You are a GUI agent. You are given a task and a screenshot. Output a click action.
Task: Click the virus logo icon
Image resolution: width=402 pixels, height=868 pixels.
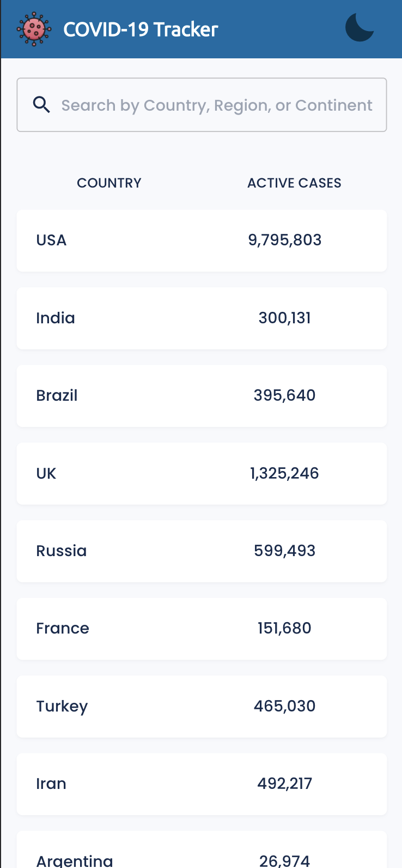click(x=34, y=29)
